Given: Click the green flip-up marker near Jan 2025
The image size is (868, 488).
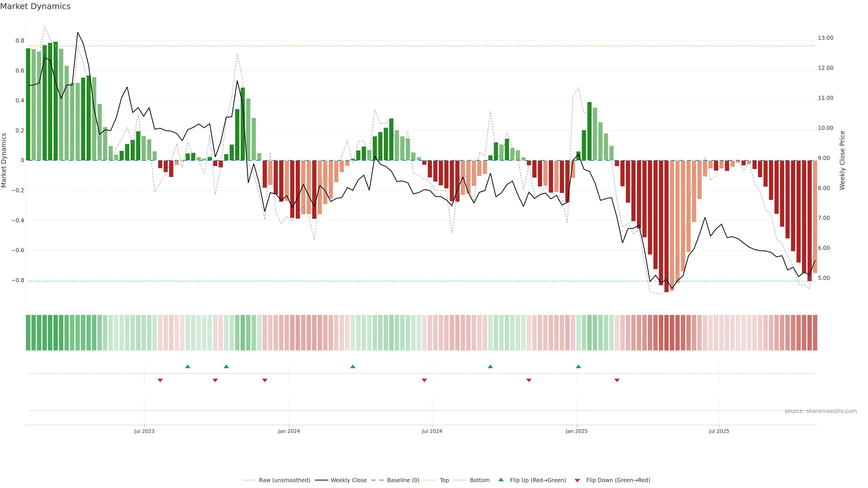Looking at the screenshot, I should coord(578,366).
